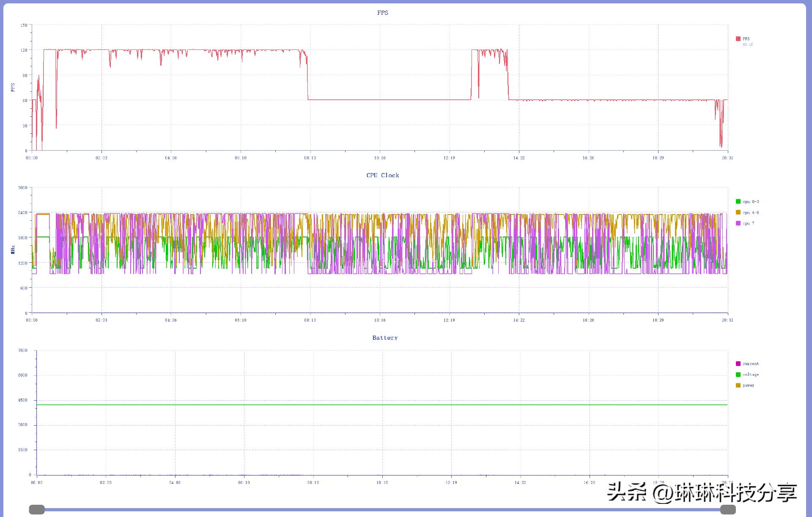Screen dimensions: 812x517
Task: Toggle the green cpu: 0-3 legend swatch
Action: coord(738,201)
